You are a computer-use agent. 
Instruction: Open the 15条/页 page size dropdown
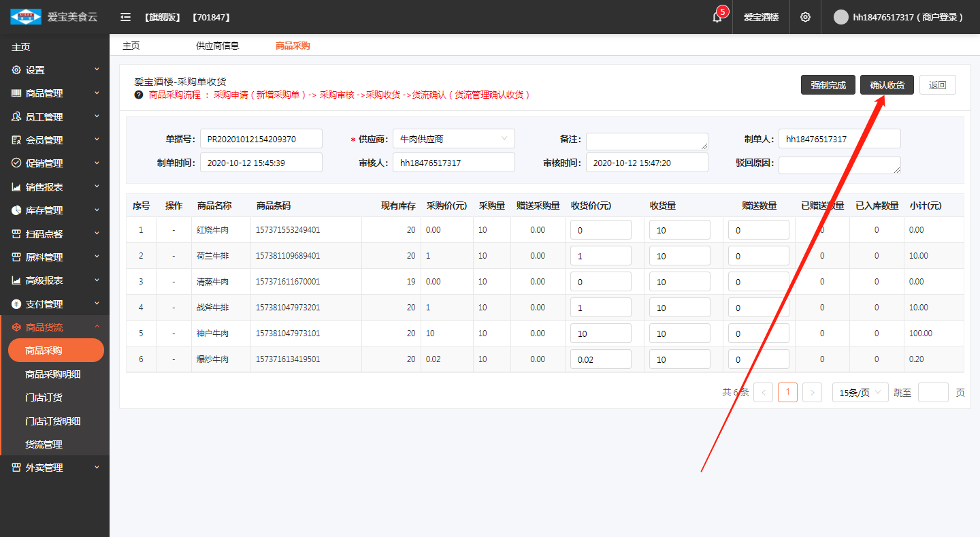pyautogui.click(x=860, y=393)
